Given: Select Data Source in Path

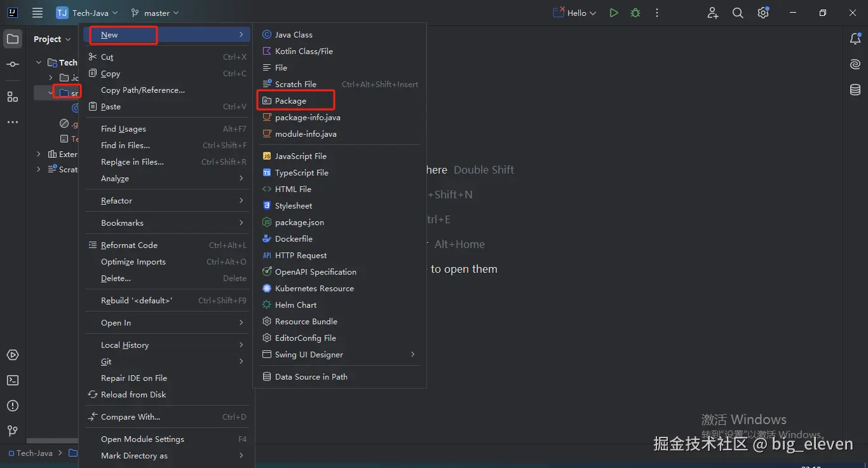Looking at the screenshot, I should (x=339, y=376).
